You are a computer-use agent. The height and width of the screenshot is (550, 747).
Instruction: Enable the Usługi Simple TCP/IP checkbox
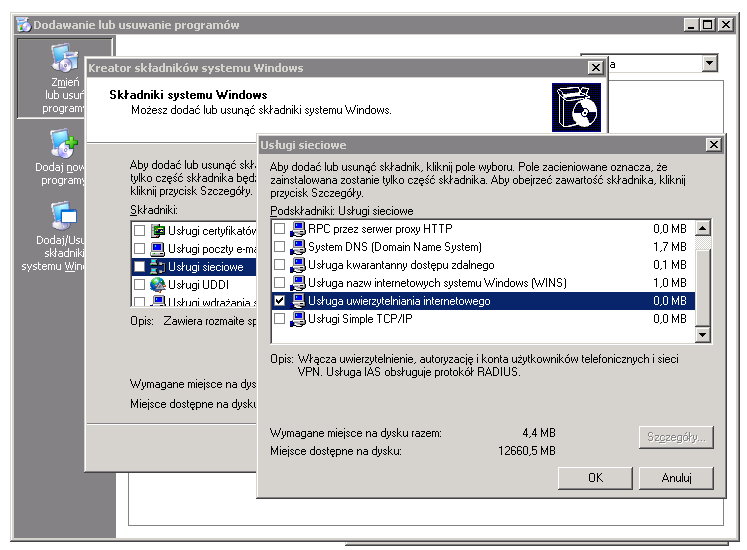280,318
